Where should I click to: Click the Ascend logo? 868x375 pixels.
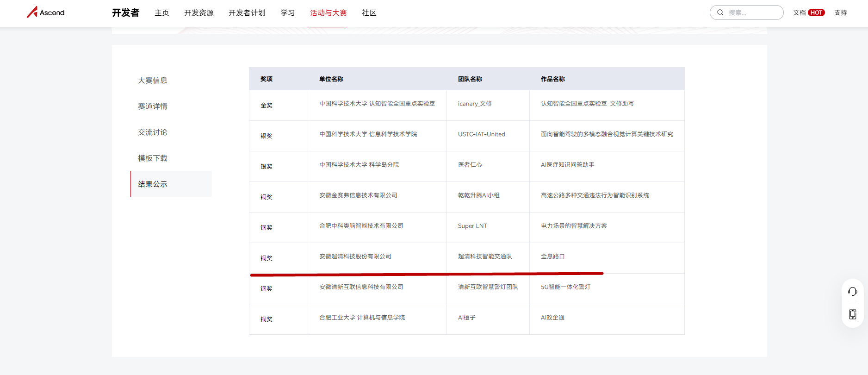(x=45, y=12)
